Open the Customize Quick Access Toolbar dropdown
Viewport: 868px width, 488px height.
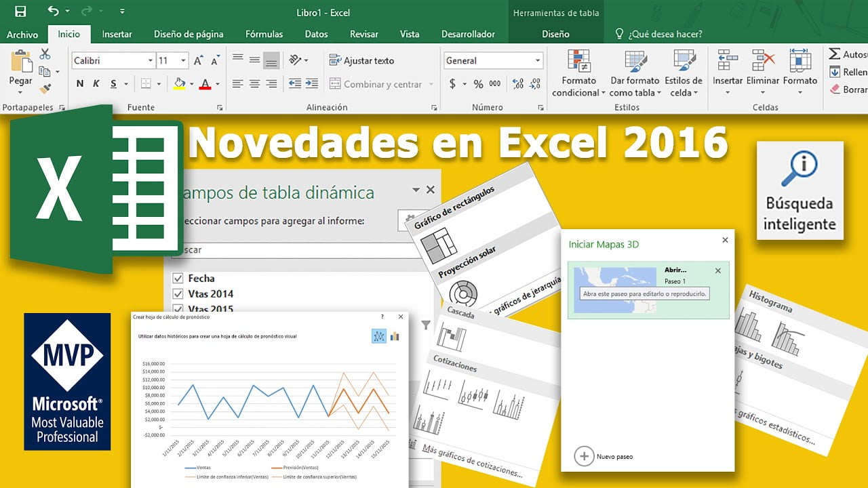(x=122, y=12)
